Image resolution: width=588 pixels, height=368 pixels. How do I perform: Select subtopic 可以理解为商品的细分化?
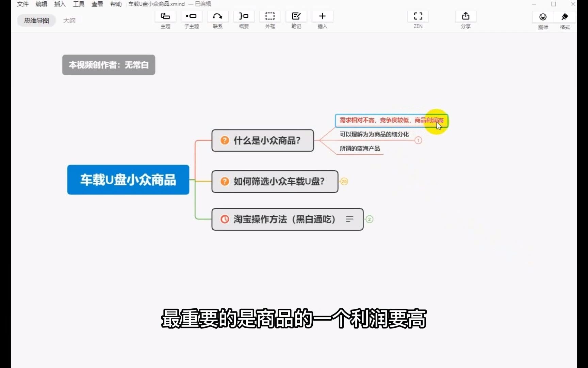pyautogui.click(x=374, y=134)
